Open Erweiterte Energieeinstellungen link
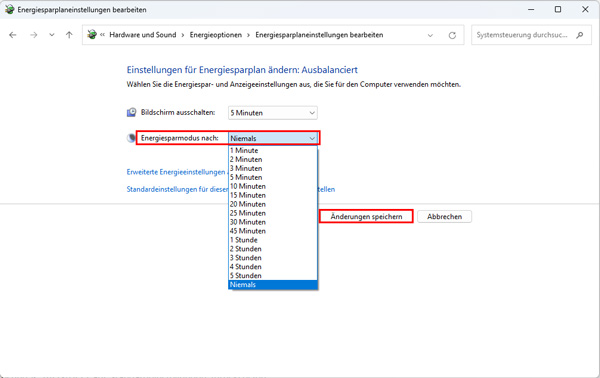Viewport: 600px width, 378px height. [176, 172]
